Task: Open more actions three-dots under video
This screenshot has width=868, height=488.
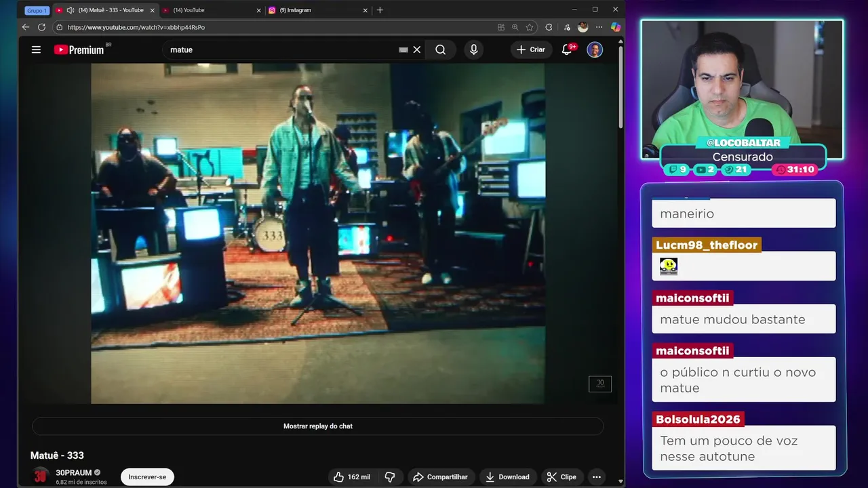Action: tap(597, 477)
